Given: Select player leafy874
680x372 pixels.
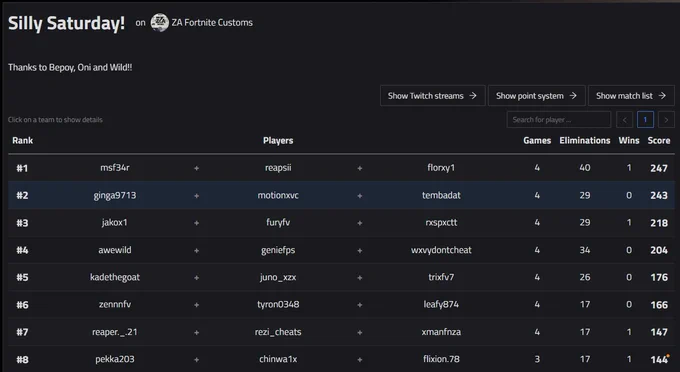Looking at the screenshot, I should [x=441, y=304].
